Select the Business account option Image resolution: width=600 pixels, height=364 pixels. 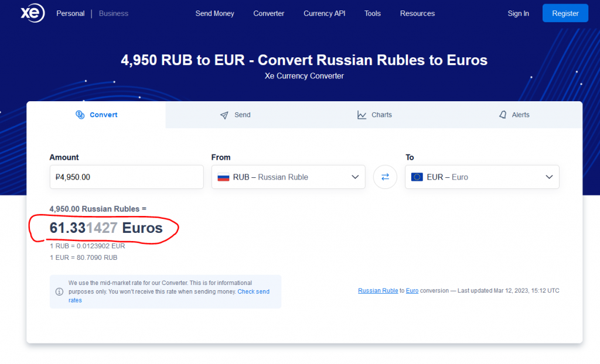[x=114, y=13]
